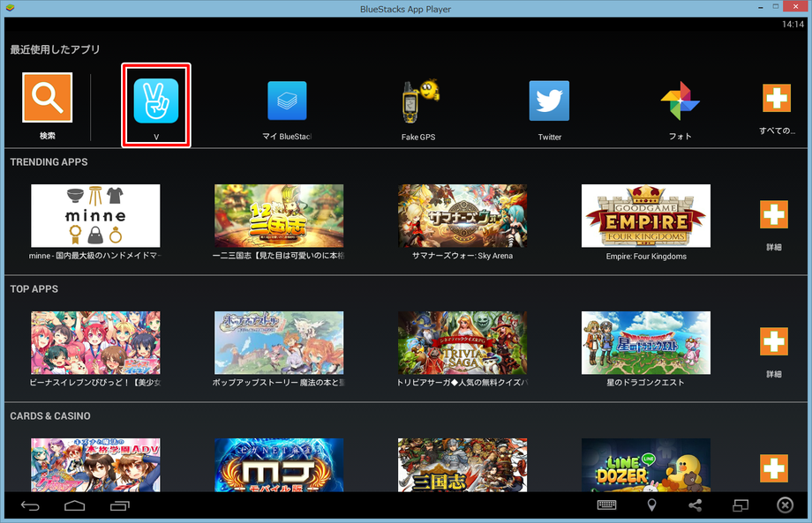Expand Top Apps with 詳細 plus button
Viewport: 812px width, 523px height.
tap(773, 341)
